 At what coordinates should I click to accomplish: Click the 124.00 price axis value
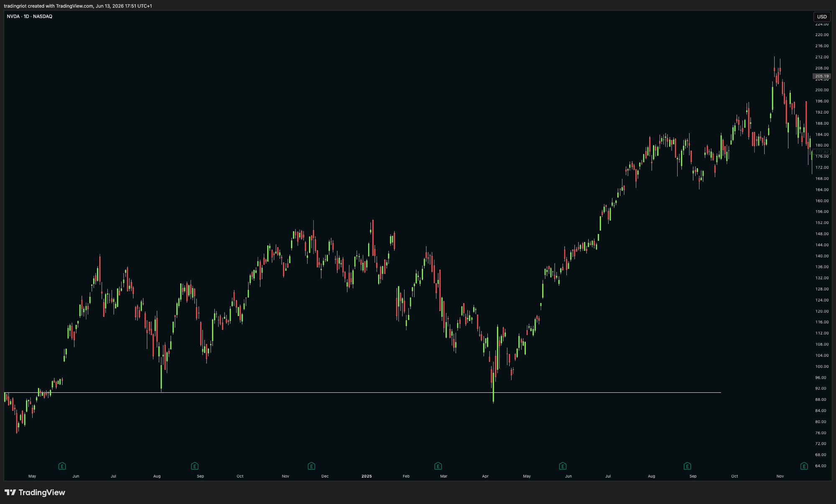pyautogui.click(x=822, y=300)
